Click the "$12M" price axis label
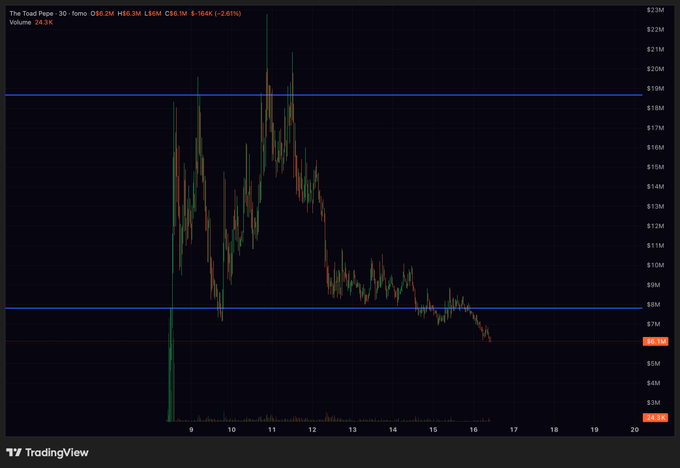This screenshot has height=468, width=680. coord(655,226)
